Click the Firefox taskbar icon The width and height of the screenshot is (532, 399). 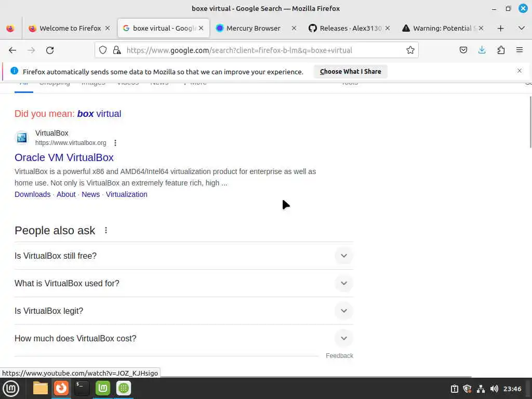point(61,388)
